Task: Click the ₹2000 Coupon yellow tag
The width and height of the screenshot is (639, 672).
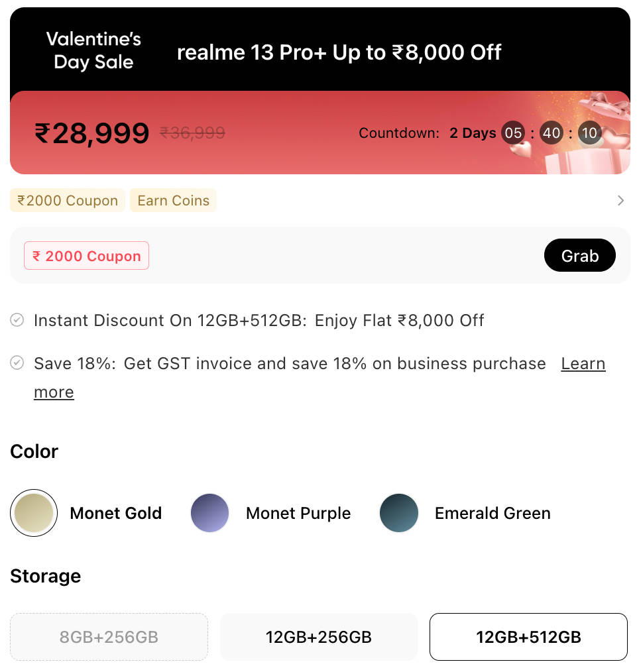Action: click(x=68, y=200)
